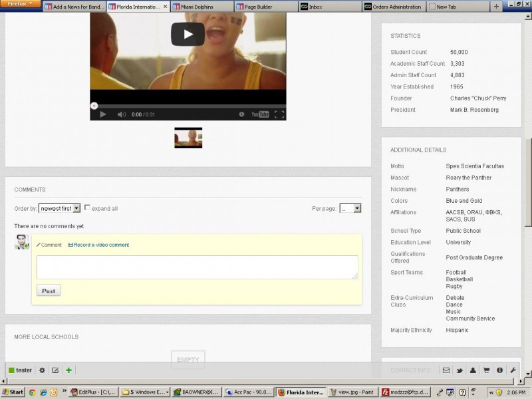Image resolution: width=532 pixels, height=399 pixels.
Task: Open the settings gear in the bottom bar
Action: [42, 370]
